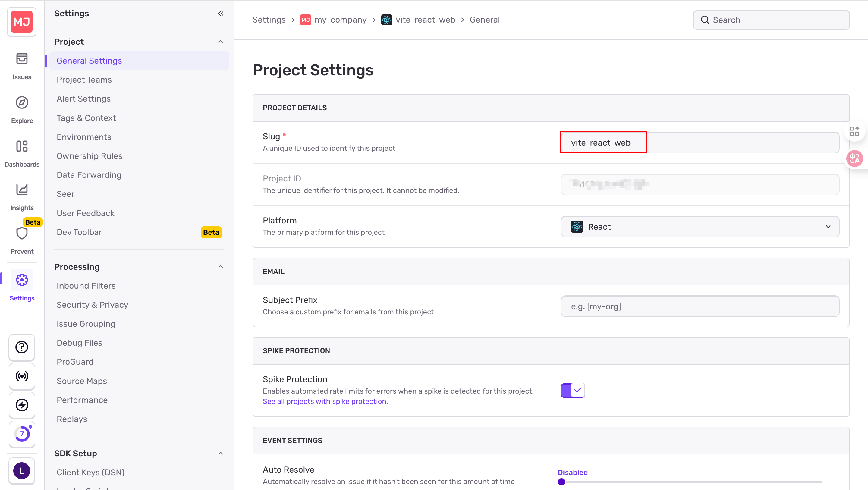This screenshot has width=868, height=490.
Task: Open the Explore compass icon
Action: (22, 102)
